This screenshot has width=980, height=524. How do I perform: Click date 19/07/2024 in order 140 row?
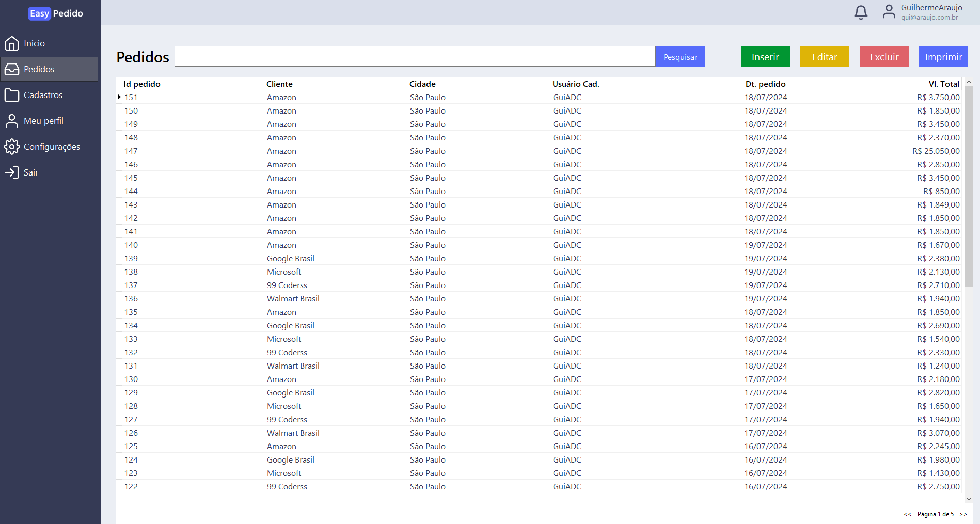click(766, 245)
